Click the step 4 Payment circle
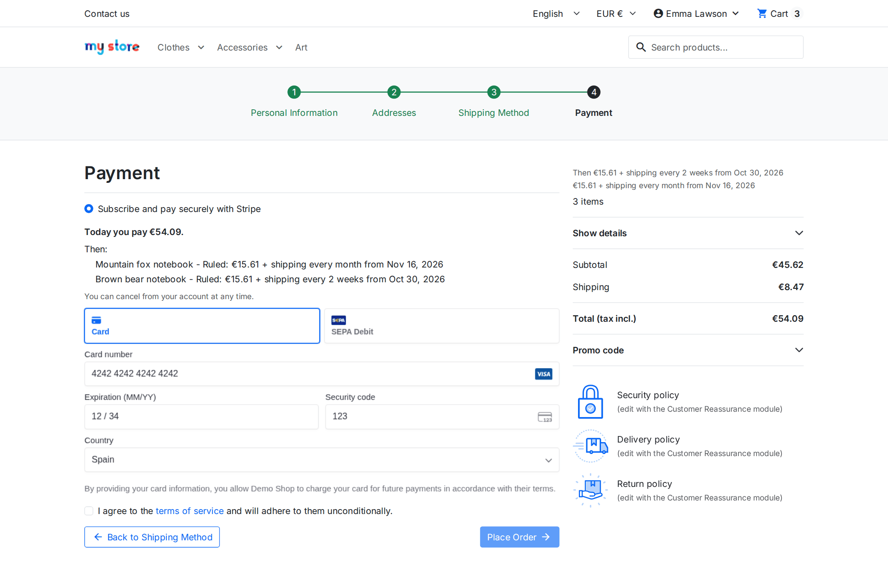 tap(594, 92)
